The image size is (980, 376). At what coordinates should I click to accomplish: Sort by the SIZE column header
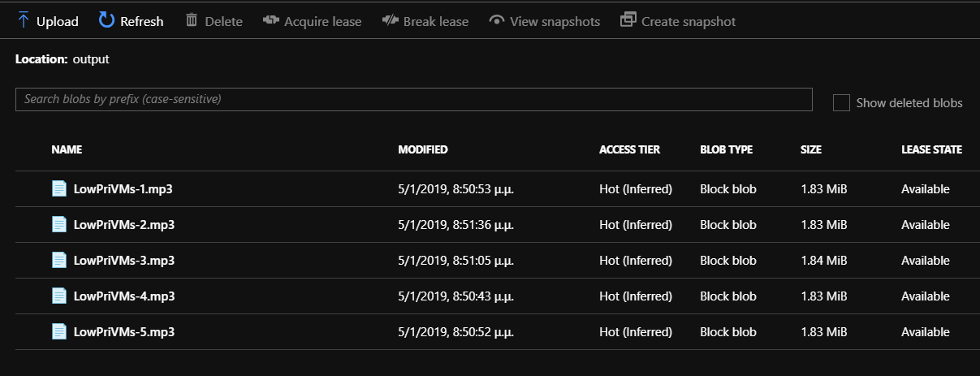click(810, 149)
